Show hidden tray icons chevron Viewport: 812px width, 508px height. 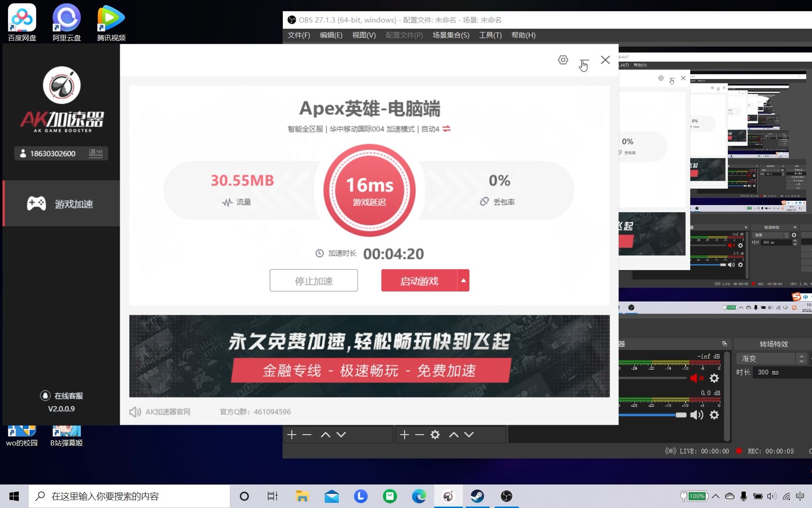click(716, 496)
